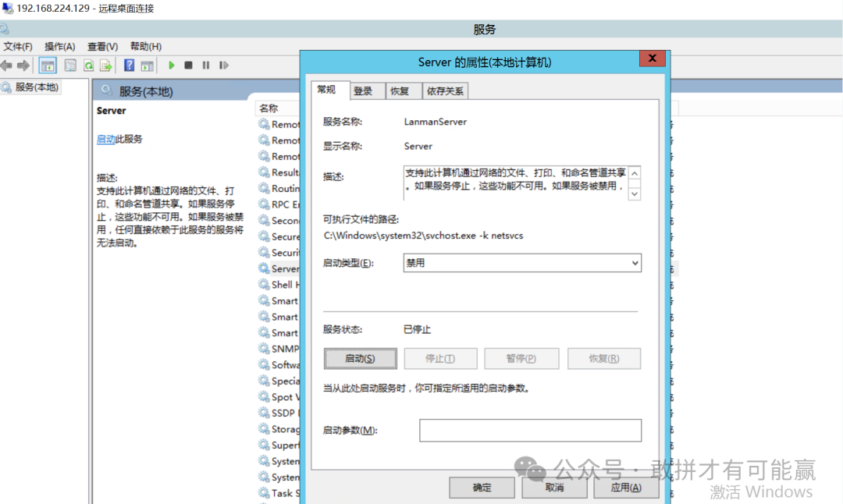Switch to the 依存关系 tab

pos(445,91)
